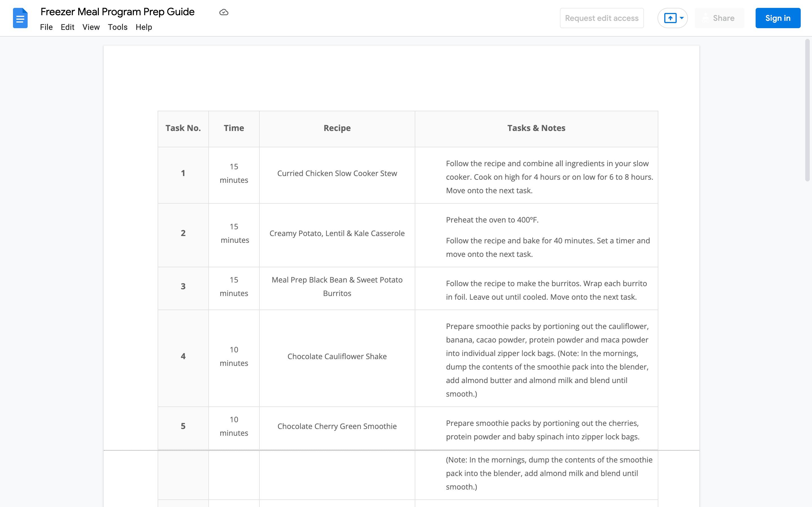Click the vertical scrollbar thumb
812x507 pixels.
click(x=807, y=111)
